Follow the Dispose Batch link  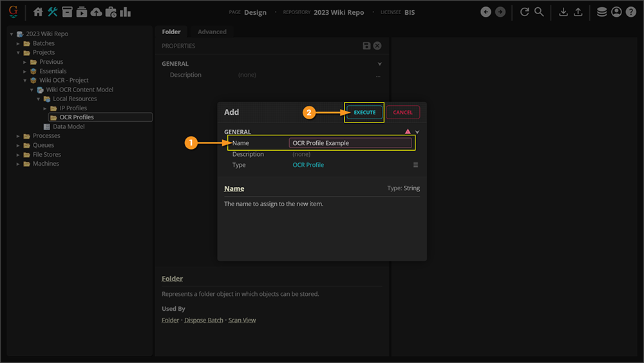coord(204,320)
